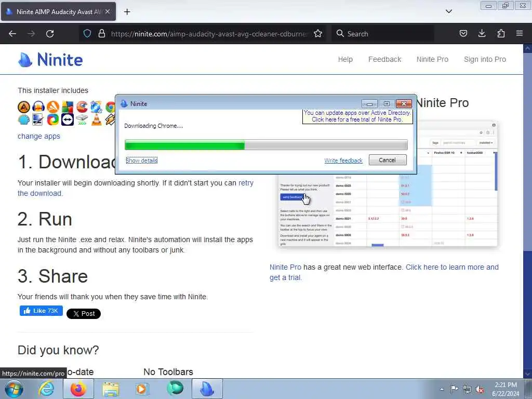
Task: Click the multicolor swirl app icon
Action: pos(53,119)
